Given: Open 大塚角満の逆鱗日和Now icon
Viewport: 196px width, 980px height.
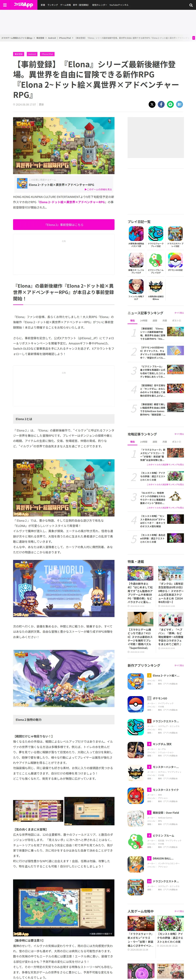Looking at the screenshot, I should click(x=156, y=287).
